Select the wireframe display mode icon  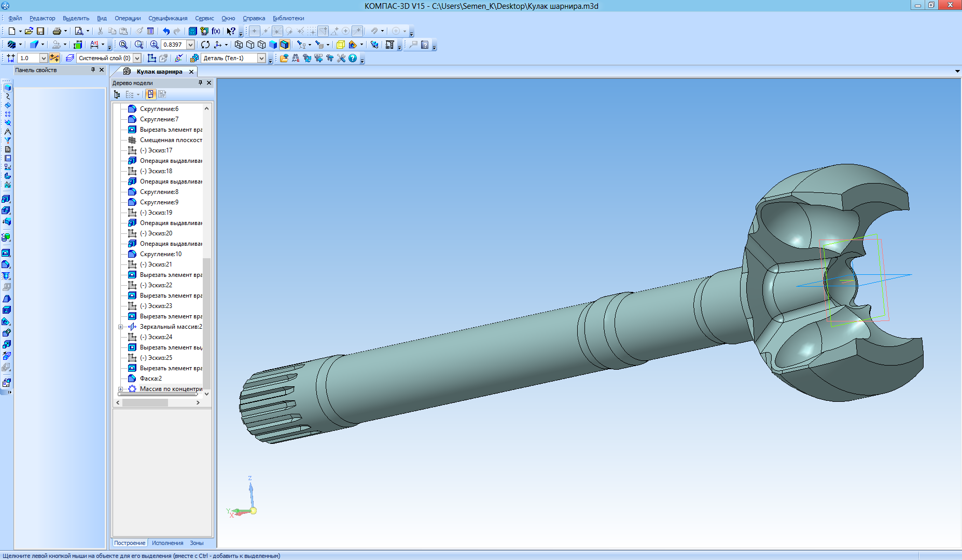click(x=239, y=45)
